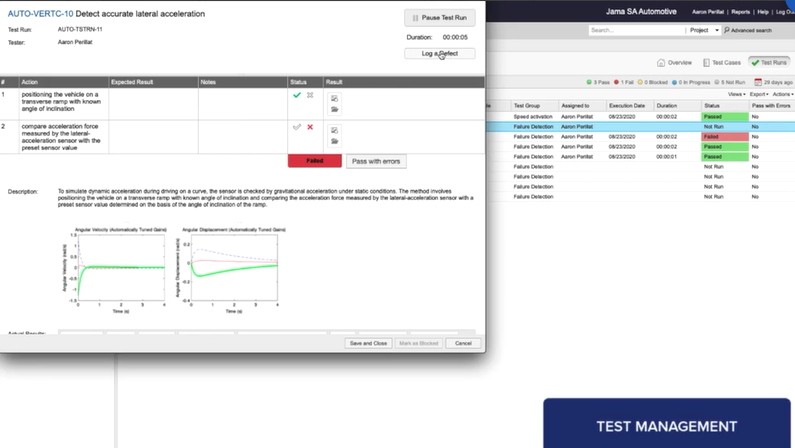The height and width of the screenshot is (448, 795).
Task: Pause the test run
Action: [440, 18]
